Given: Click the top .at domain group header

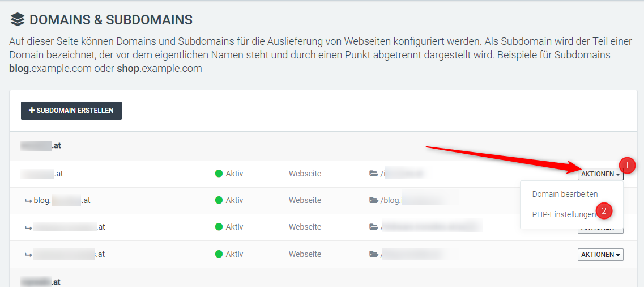Looking at the screenshot, I should 41,146.
